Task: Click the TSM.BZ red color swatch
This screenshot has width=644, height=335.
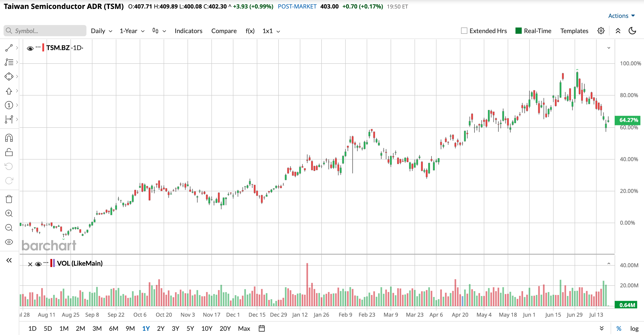Action: (43, 48)
